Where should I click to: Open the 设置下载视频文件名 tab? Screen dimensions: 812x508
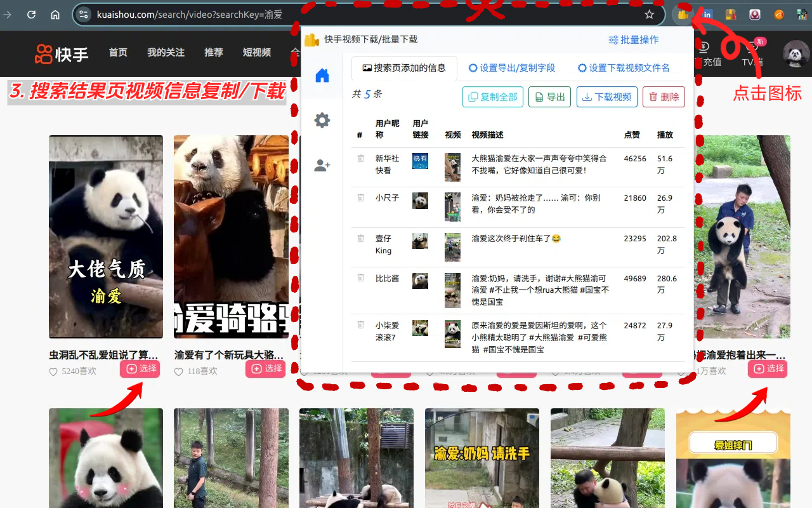(x=624, y=68)
